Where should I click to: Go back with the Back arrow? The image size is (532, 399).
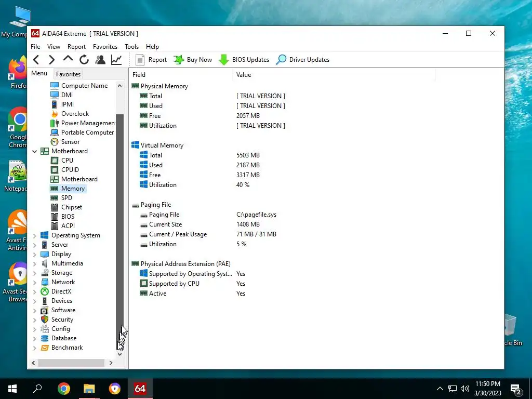pyautogui.click(x=36, y=60)
